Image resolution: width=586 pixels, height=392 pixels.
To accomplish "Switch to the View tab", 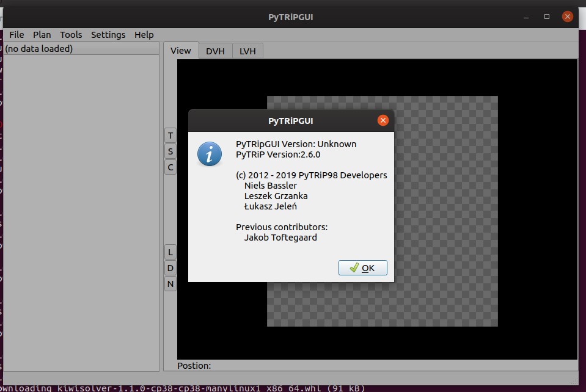I will [x=181, y=51].
